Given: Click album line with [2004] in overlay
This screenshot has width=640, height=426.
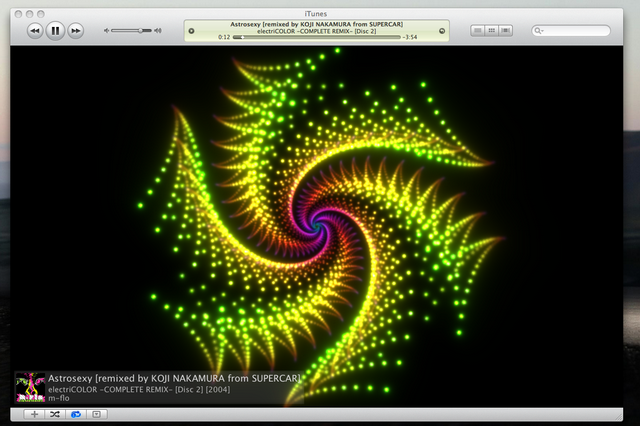Looking at the screenshot, I should click(139, 389).
